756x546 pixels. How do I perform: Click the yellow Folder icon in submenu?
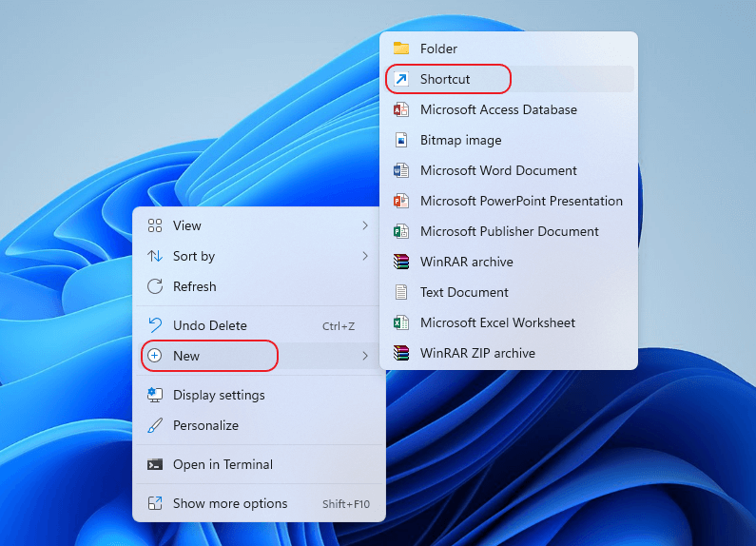[400, 49]
